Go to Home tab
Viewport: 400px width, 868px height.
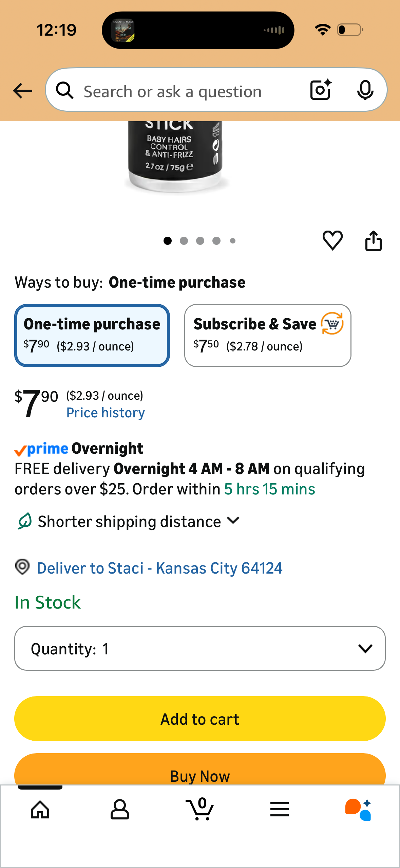40,810
